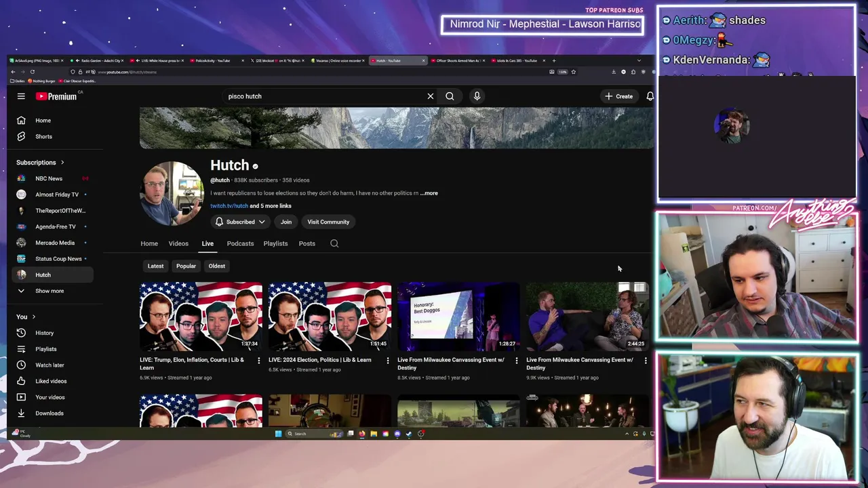Clear the search box with the X
The width and height of the screenshot is (868, 488).
point(430,96)
